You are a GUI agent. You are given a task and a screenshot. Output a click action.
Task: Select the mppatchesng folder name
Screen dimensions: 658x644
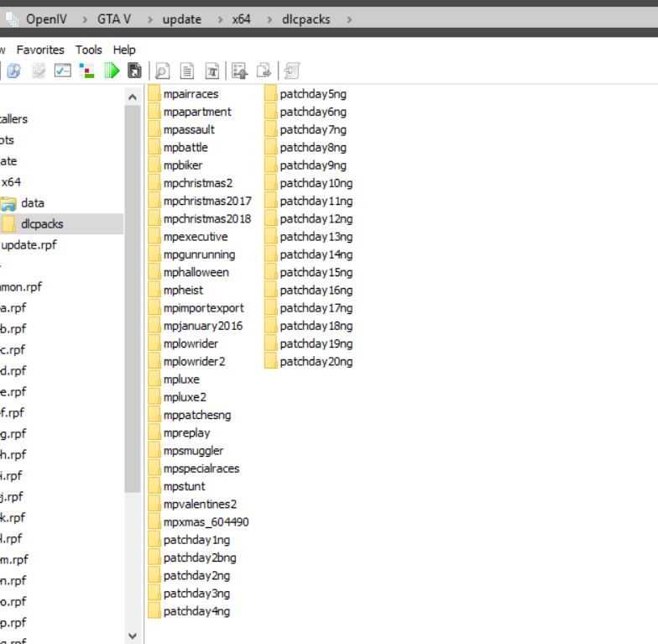[x=197, y=415]
